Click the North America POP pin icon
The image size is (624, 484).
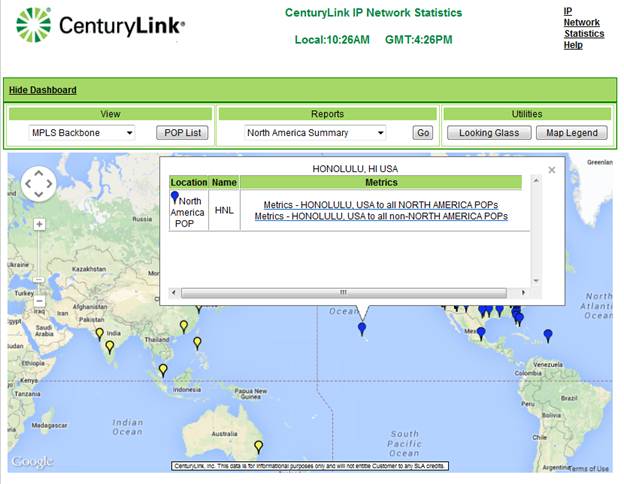pyautogui.click(x=175, y=197)
